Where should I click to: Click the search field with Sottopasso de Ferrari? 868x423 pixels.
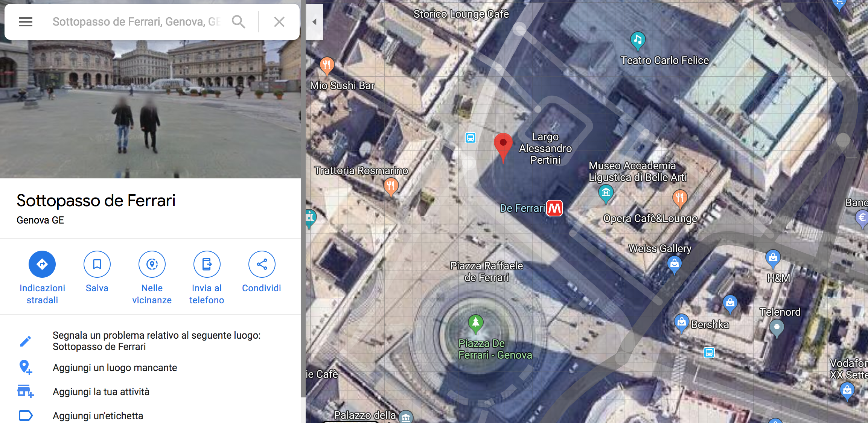click(x=136, y=22)
